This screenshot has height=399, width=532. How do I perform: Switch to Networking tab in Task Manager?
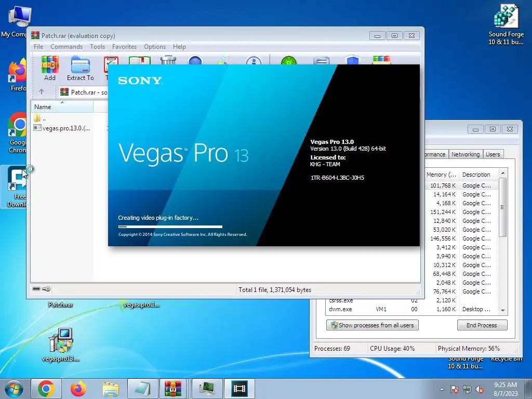465,154
